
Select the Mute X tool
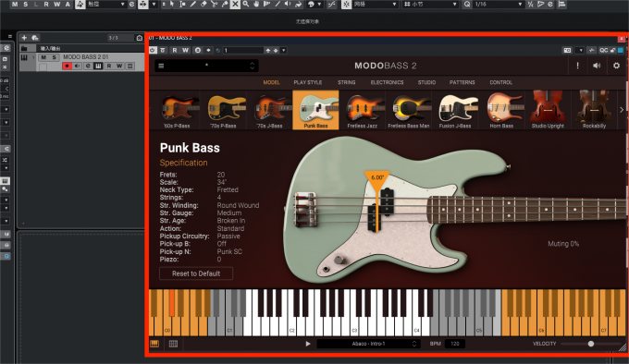(235, 4)
